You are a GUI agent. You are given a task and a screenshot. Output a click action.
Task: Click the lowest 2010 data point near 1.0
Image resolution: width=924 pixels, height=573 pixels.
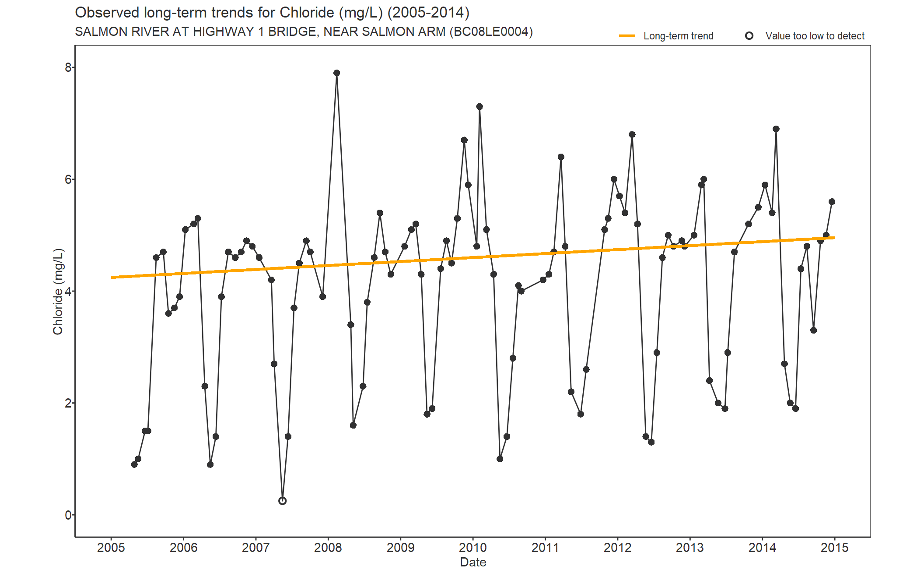500,459
